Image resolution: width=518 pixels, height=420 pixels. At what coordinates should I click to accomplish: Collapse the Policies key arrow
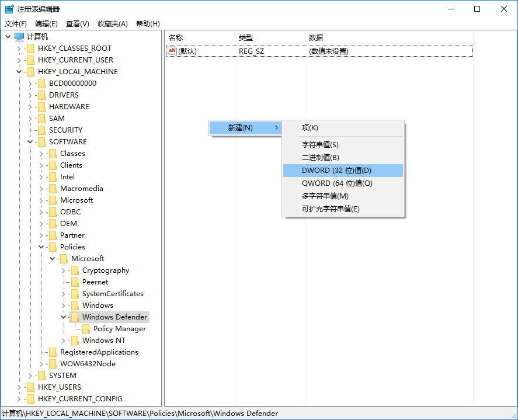pos(41,247)
